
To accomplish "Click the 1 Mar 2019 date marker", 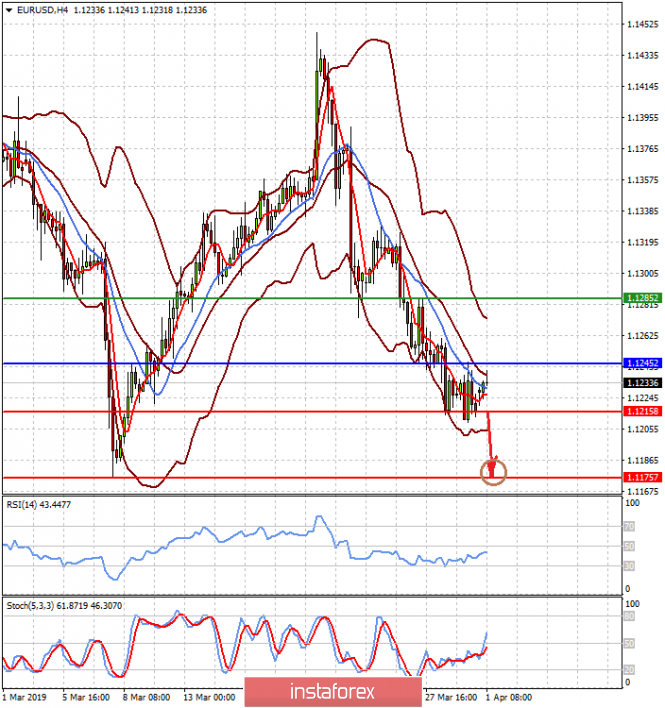I will point(24,698).
